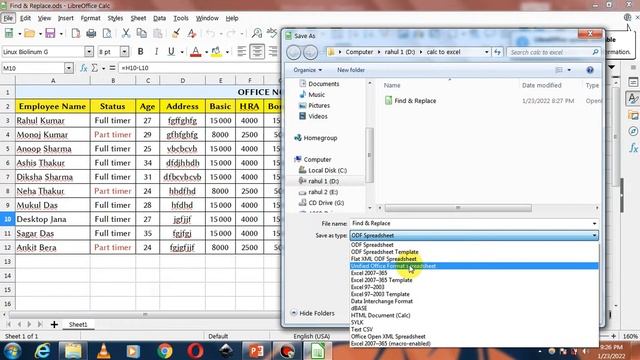Open the Data menu

click(159, 18)
